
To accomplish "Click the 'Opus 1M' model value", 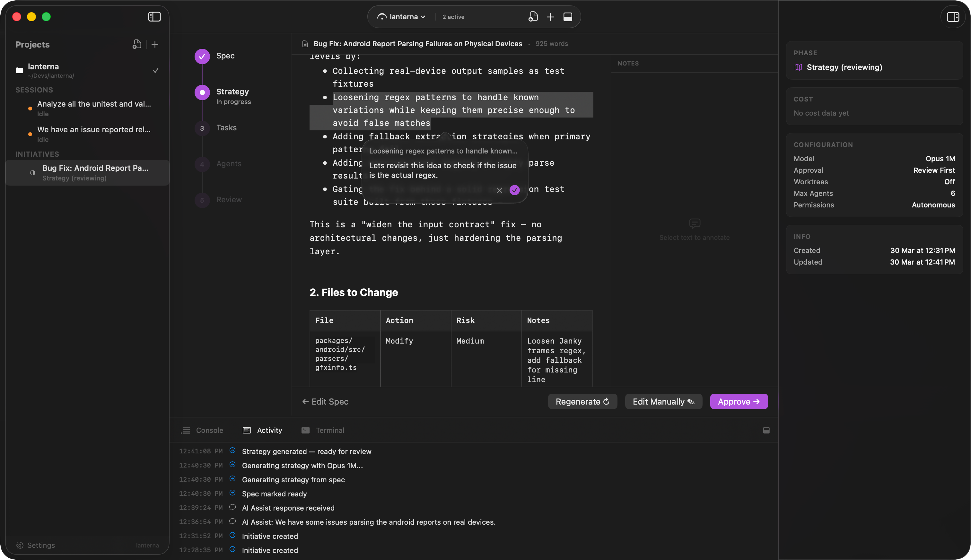I will point(940,158).
